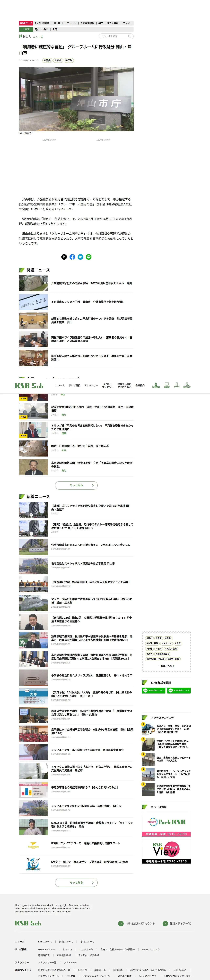Image resolution: width=210 pixels, height=980 pixels.
Task: Click the 津山市庁 article main image
Action: (76, 99)
